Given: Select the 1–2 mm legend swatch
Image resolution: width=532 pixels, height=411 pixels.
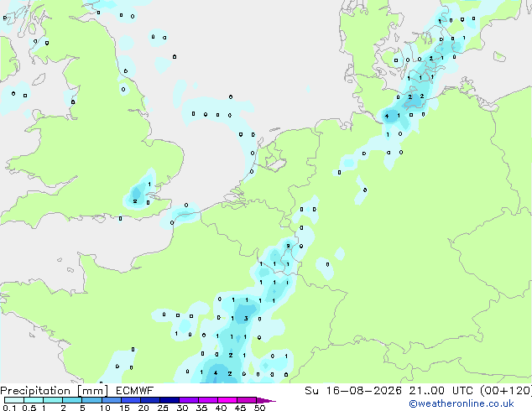Looking at the screenshot, I should (x=53, y=400).
